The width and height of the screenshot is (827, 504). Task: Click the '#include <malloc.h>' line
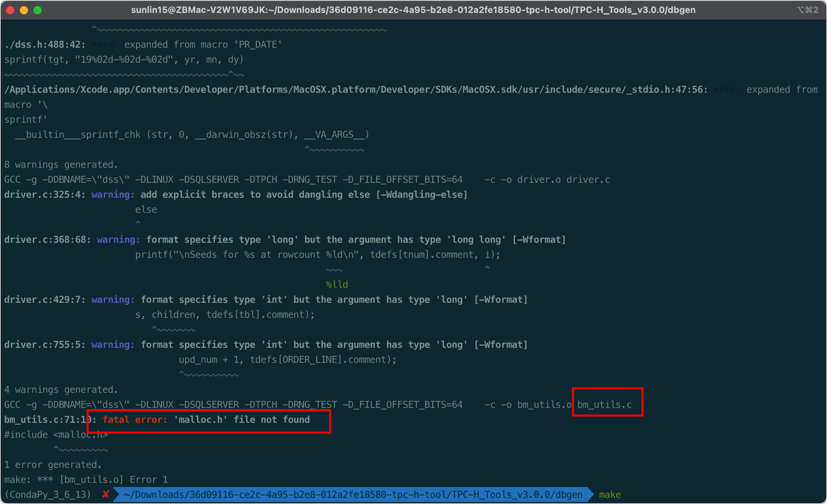56,434
